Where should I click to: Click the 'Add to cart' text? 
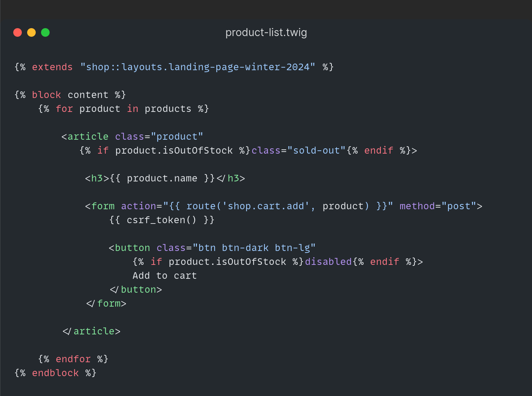(165, 275)
